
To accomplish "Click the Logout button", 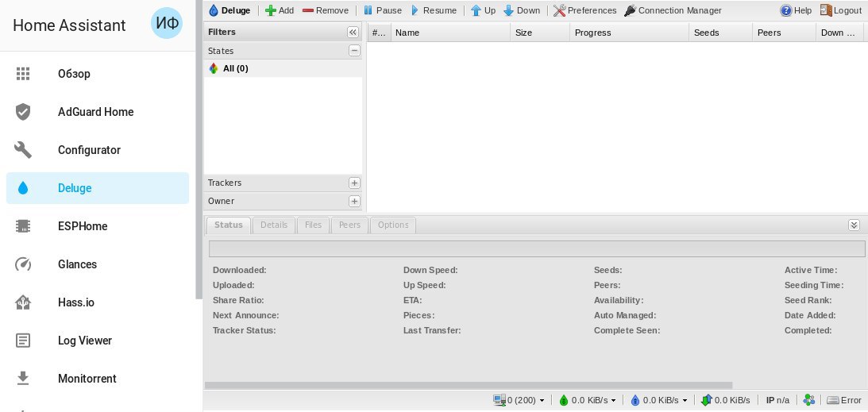I will pos(840,10).
